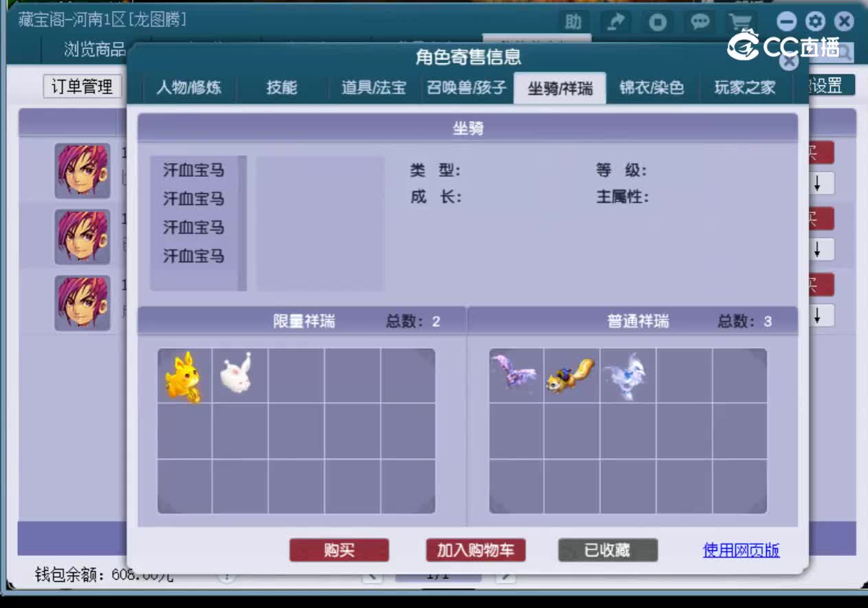Open the shopping cart icon
The width and height of the screenshot is (868, 608).
click(741, 21)
